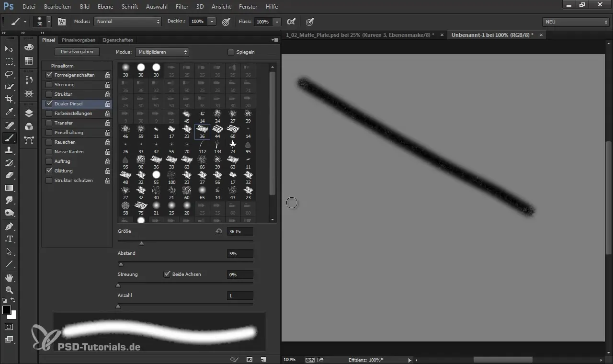Toggle the Formeigenschaften checkbox
This screenshot has width=613, height=364.
point(49,75)
